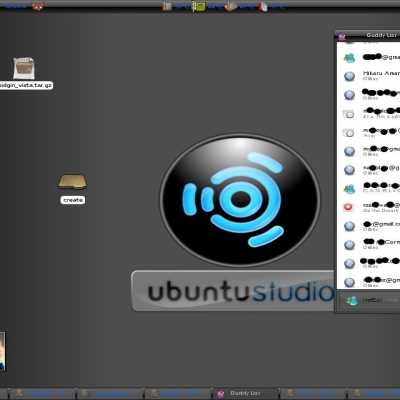Select the offline buddy showing @gmail.c
400x400 pixels.
point(368,226)
